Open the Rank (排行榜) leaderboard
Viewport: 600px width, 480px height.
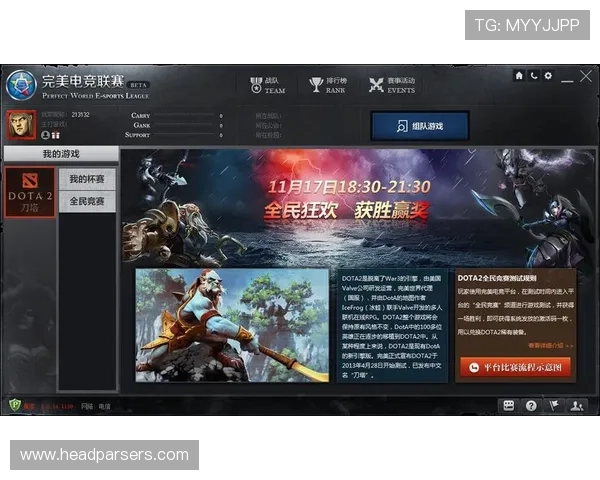(x=328, y=85)
